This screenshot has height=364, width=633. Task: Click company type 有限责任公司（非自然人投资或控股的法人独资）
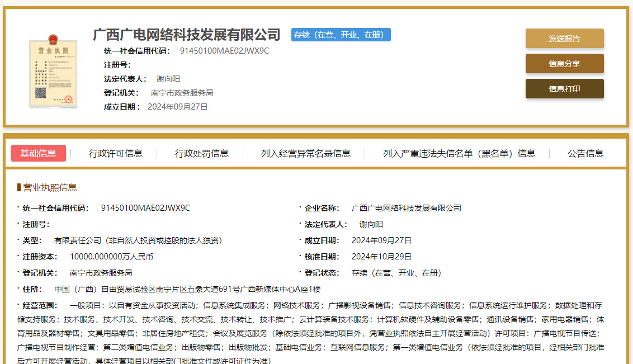138,240
